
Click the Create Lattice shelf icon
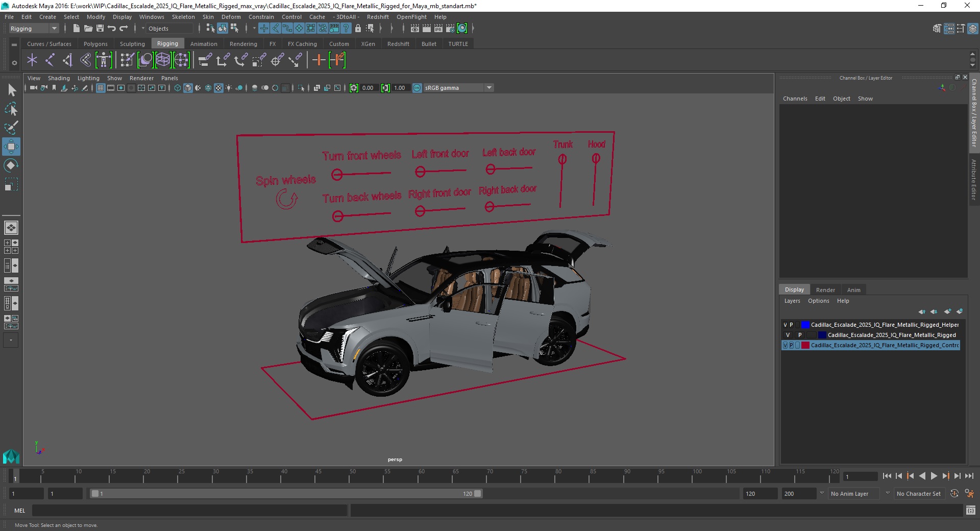(x=163, y=60)
